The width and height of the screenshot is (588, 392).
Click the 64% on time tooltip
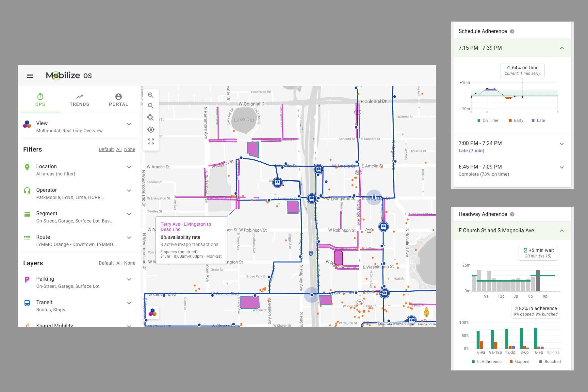point(522,70)
